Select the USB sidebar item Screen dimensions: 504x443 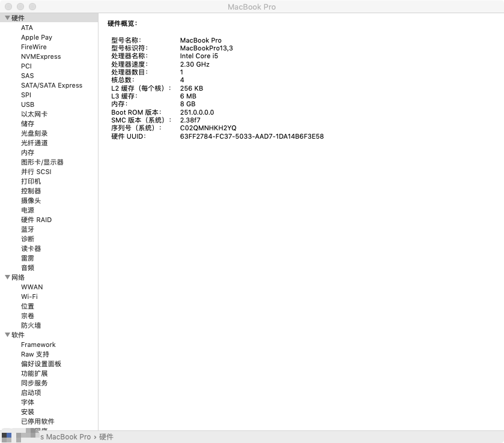coord(28,104)
